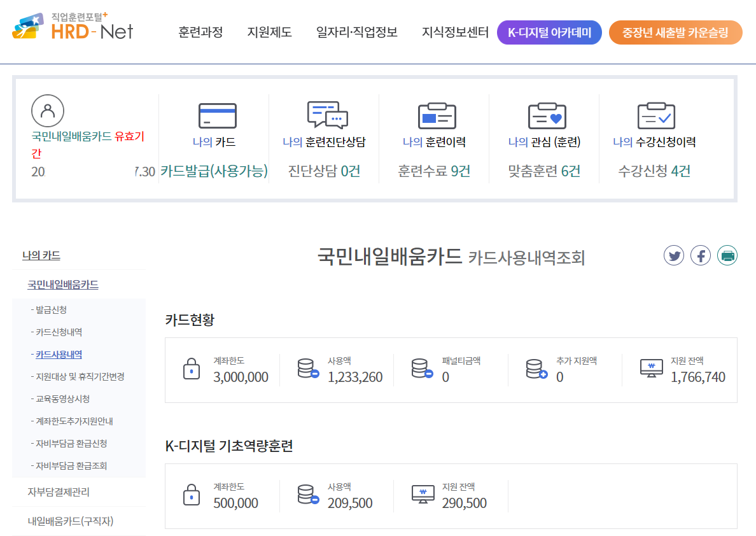The width and height of the screenshot is (756, 536).
Task: Click the 나의 훈련이력 card icon
Action: [x=437, y=116]
